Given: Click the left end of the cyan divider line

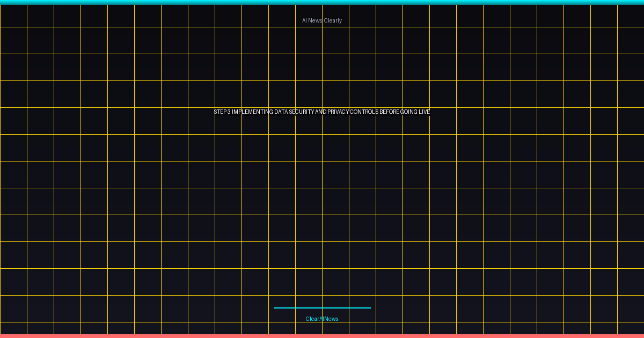Looking at the screenshot, I should [275, 308].
